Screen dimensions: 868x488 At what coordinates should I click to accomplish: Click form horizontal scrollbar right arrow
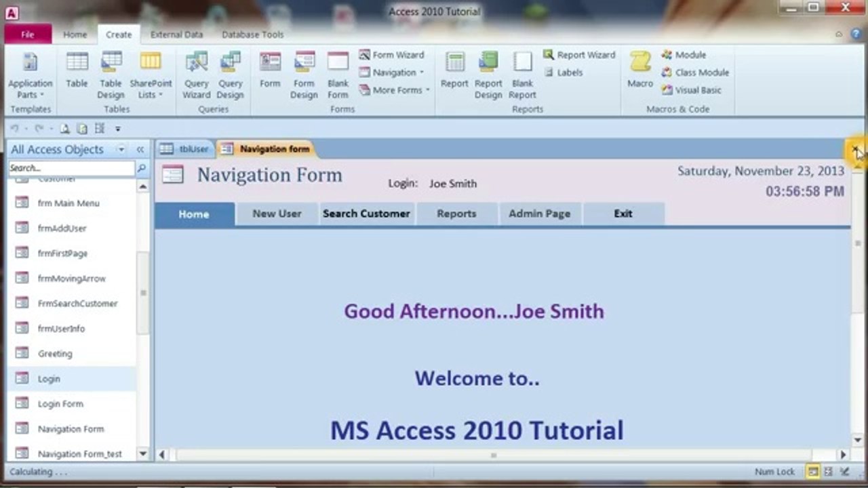843,455
